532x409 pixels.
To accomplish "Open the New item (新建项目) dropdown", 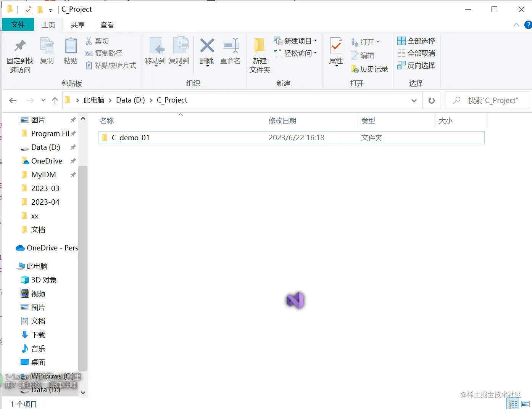I will pyautogui.click(x=295, y=41).
